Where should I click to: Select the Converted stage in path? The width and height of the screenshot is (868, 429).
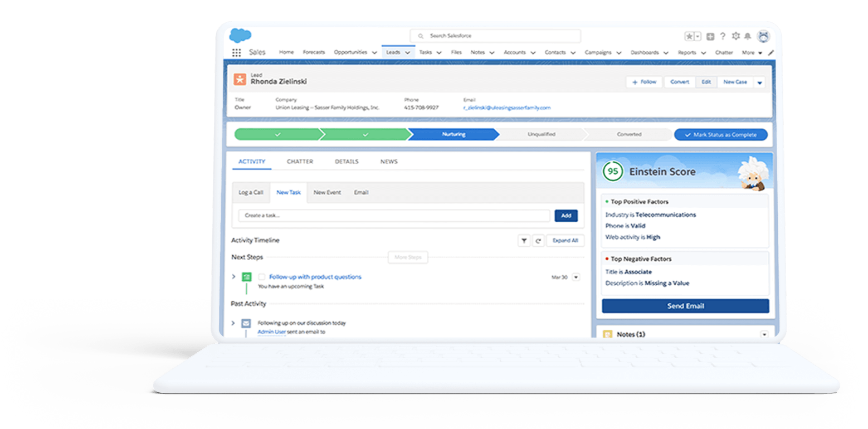628,134
